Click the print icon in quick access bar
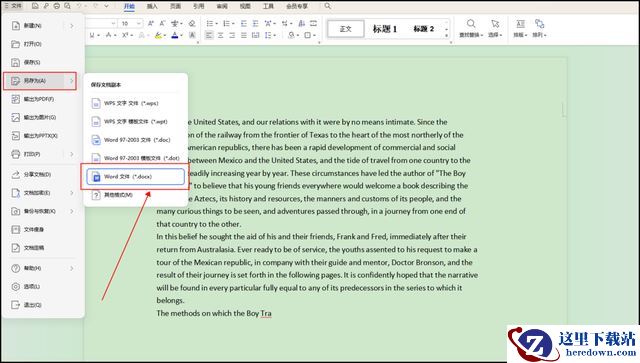This screenshot has height=363, width=640. (57, 6)
